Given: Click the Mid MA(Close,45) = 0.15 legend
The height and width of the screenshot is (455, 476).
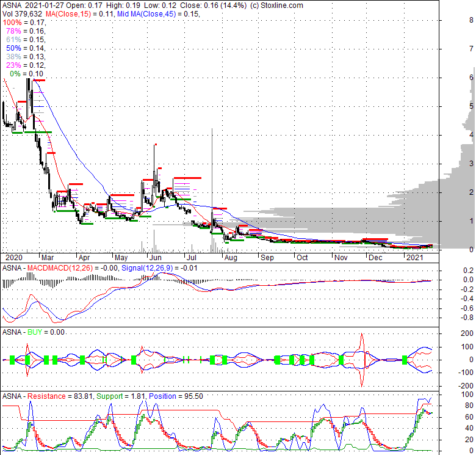Looking at the screenshot, I should [x=158, y=13].
